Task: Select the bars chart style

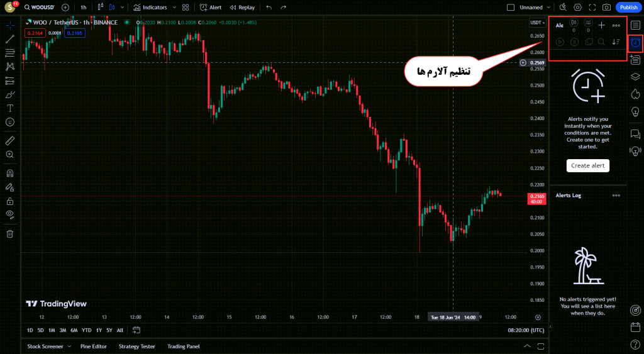Action: 100,8
